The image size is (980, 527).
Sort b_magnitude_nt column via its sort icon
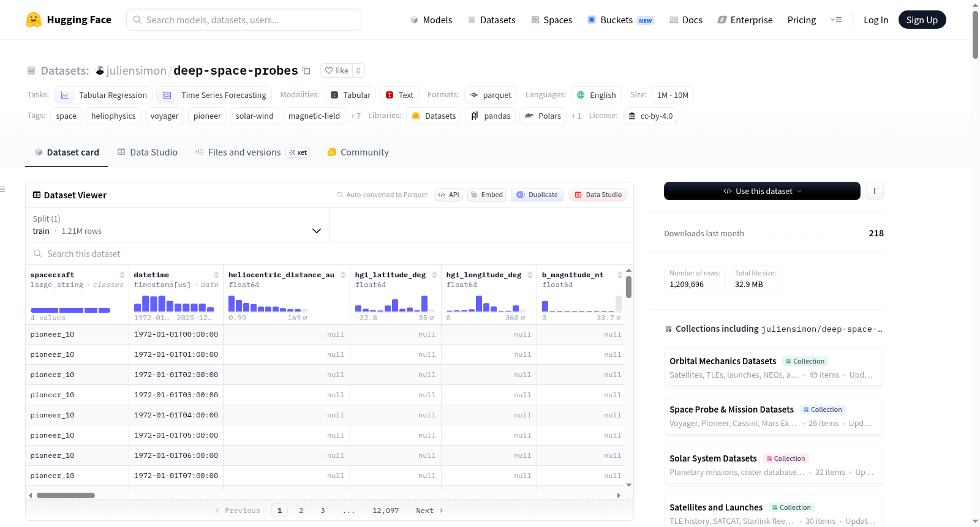[620, 275]
